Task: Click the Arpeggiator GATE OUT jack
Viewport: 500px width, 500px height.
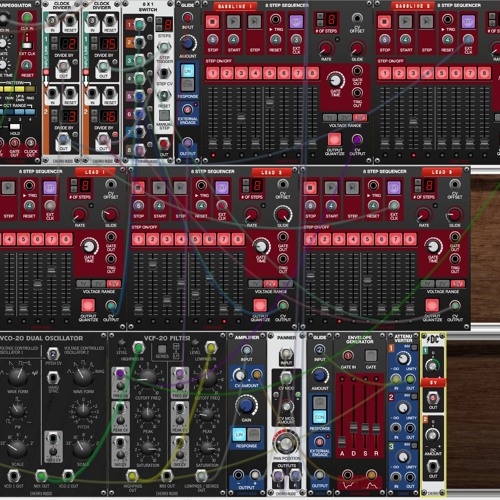Action: tap(14, 144)
